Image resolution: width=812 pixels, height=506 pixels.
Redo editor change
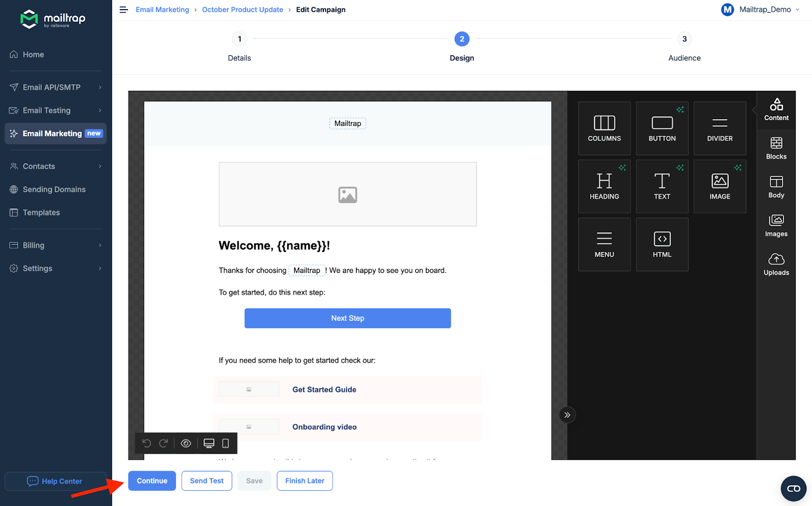[163, 443]
